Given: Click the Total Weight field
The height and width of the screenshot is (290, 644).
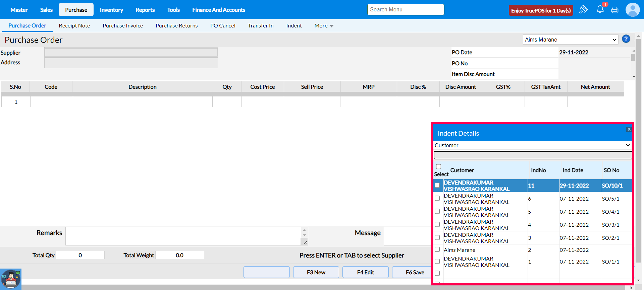Looking at the screenshot, I should [x=179, y=255].
